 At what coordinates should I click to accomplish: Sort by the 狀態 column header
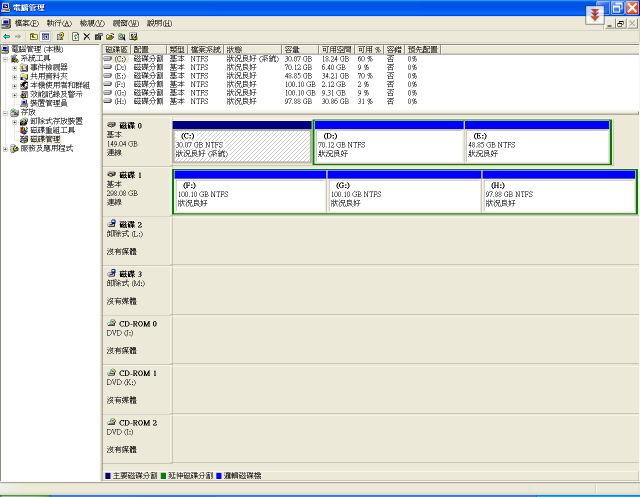pyautogui.click(x=253, y=50)
